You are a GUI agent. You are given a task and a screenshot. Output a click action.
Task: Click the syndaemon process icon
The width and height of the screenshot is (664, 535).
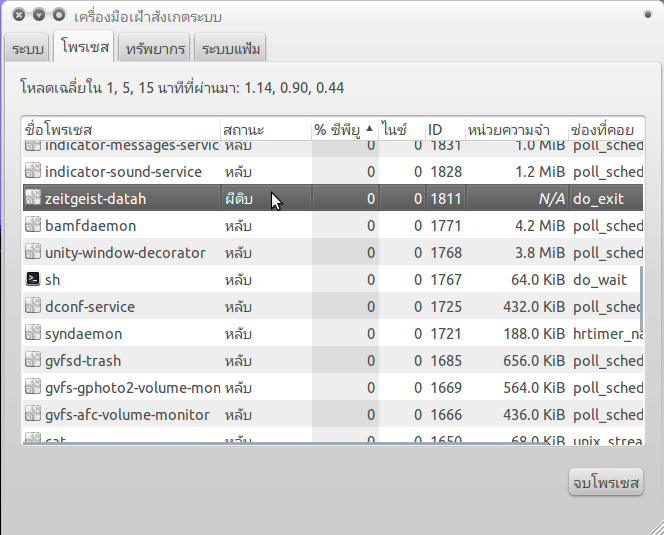click(x=33, y=334)
